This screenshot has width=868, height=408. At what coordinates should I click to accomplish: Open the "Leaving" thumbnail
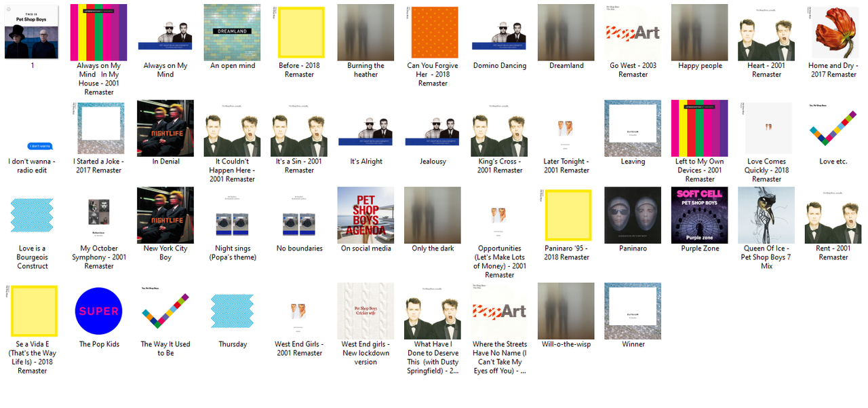(x=633, y=128)
